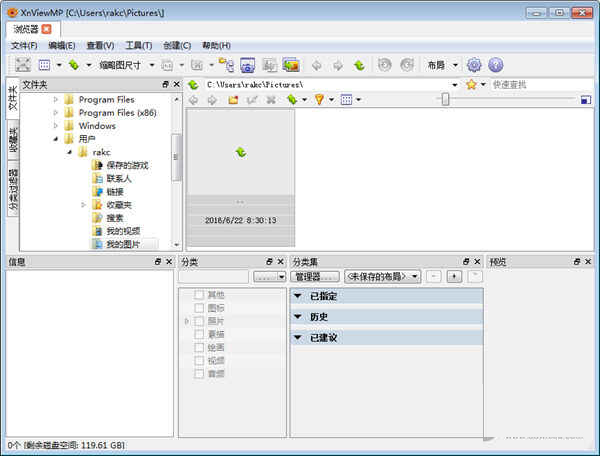
Task: Click the 管理器 button
Action: pos(314,276)
